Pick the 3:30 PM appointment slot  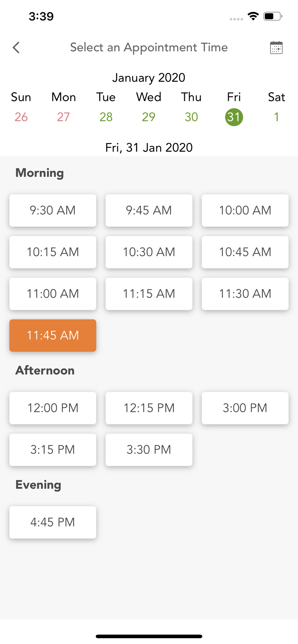pyautogui.click(x=149, y=450)
